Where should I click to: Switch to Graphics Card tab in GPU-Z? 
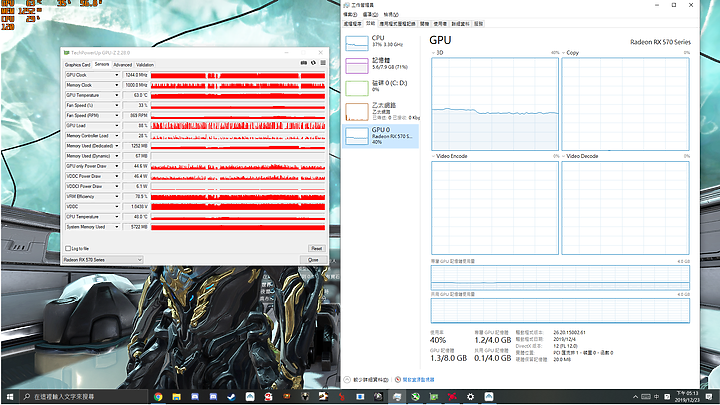pyautogui.click(x=77, y=65)
